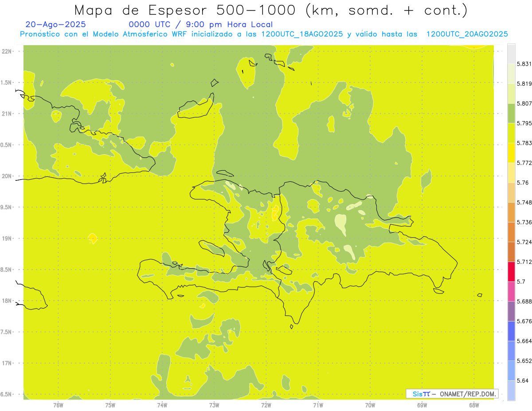The image size is (532, 411).
Task: Pick the red 5.7–5.712 colorbar swatch
Action: tap(512, 271)
